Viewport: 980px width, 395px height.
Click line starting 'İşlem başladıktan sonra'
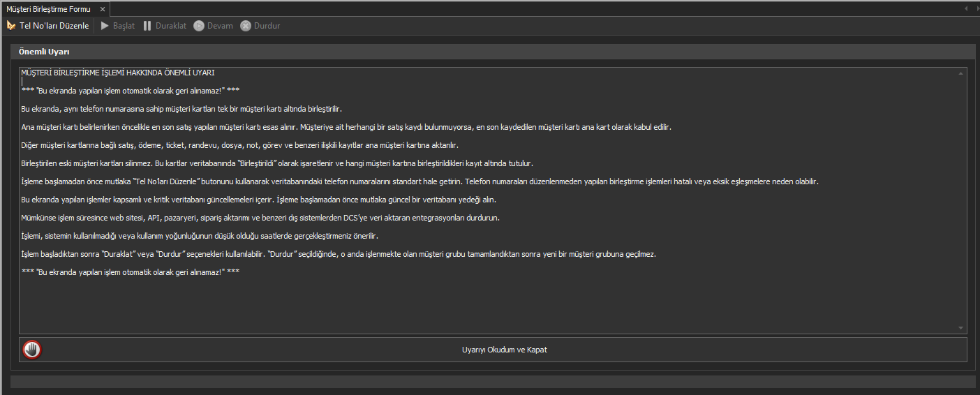pyautogui.click(x=339, y=254)
